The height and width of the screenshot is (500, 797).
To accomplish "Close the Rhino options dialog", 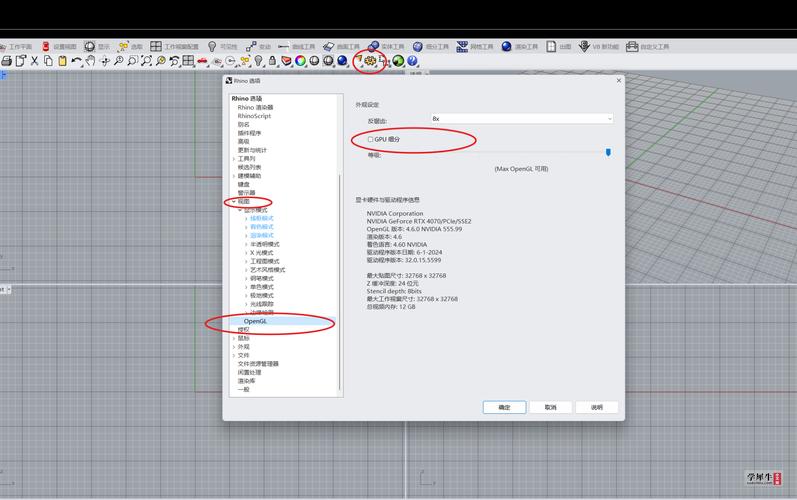I will (619, 80).
